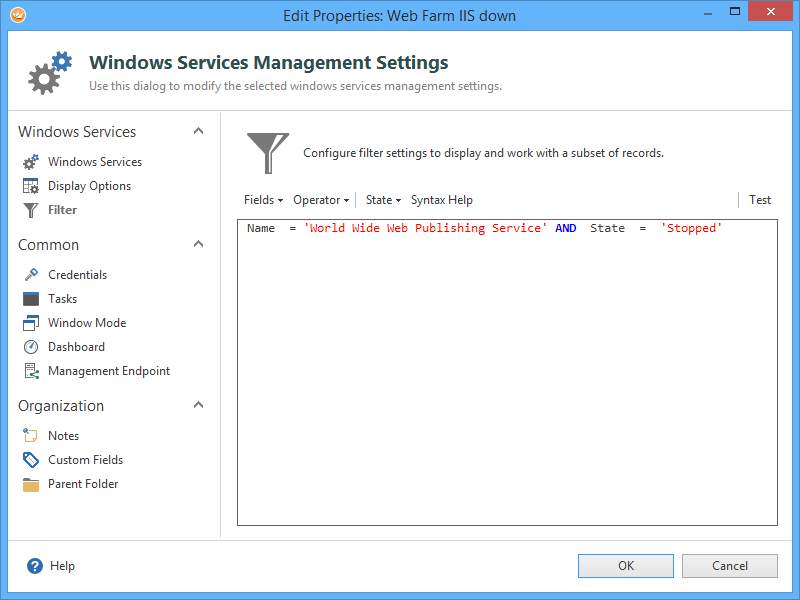Open the Tasks icon in sidebar
Image resolution: width=800 pixels, height=600 pixels.
click(31, 299)
